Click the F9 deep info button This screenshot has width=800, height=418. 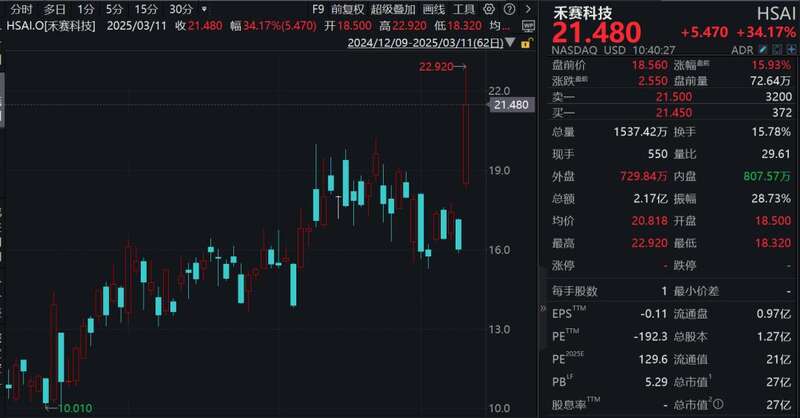(x=318, y=9)
